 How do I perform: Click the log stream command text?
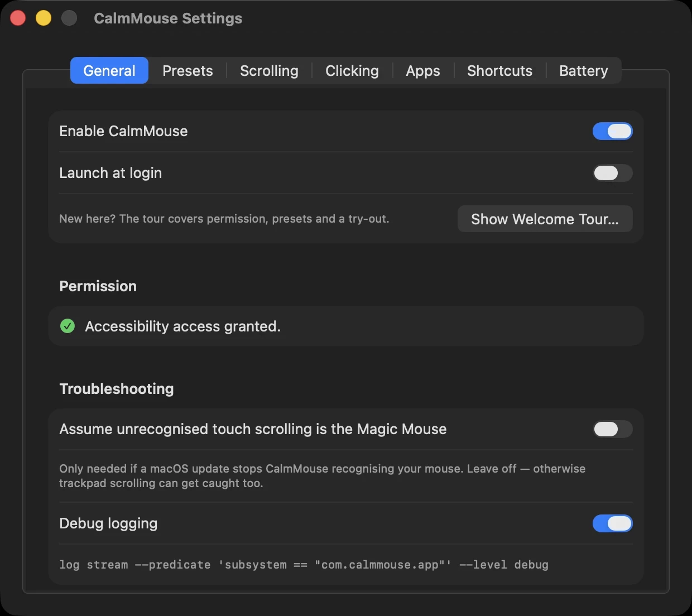304,565
